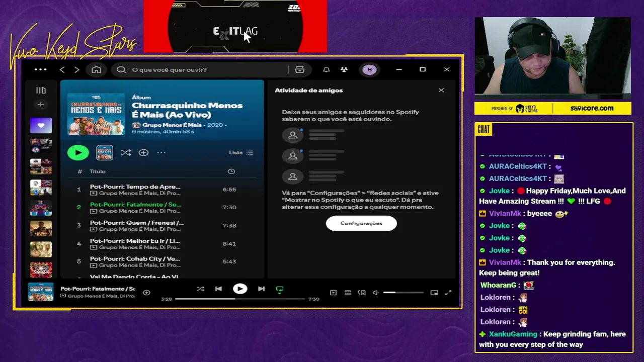The width and height of the screenshot is (644, 362).
Task: Collapse Your Library in sidebar
Action: click(41, 90)
